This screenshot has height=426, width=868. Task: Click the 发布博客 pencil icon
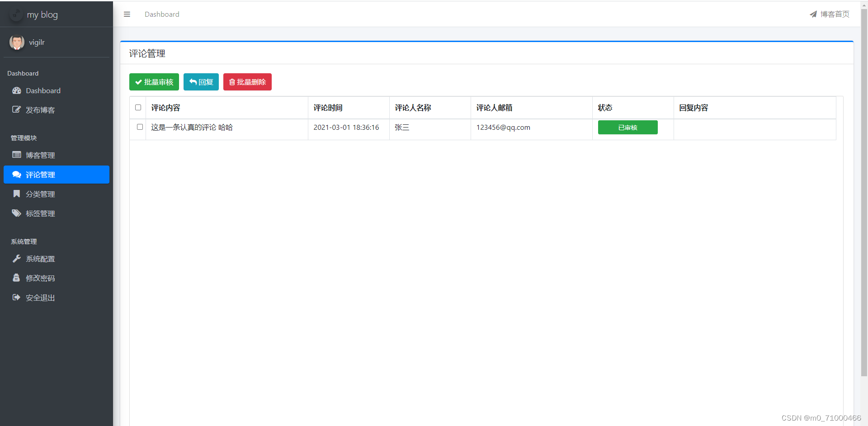click(x=17, y=109)
